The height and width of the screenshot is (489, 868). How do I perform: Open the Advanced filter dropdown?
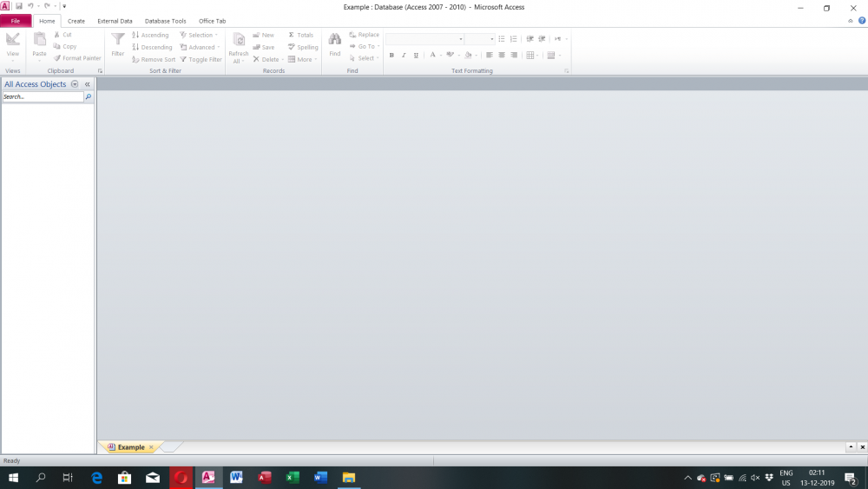point(200,47)
